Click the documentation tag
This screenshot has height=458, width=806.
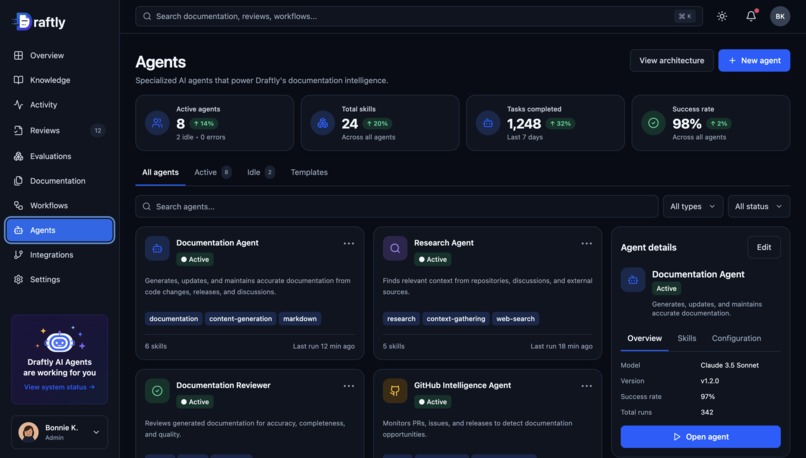coord(174,319)
